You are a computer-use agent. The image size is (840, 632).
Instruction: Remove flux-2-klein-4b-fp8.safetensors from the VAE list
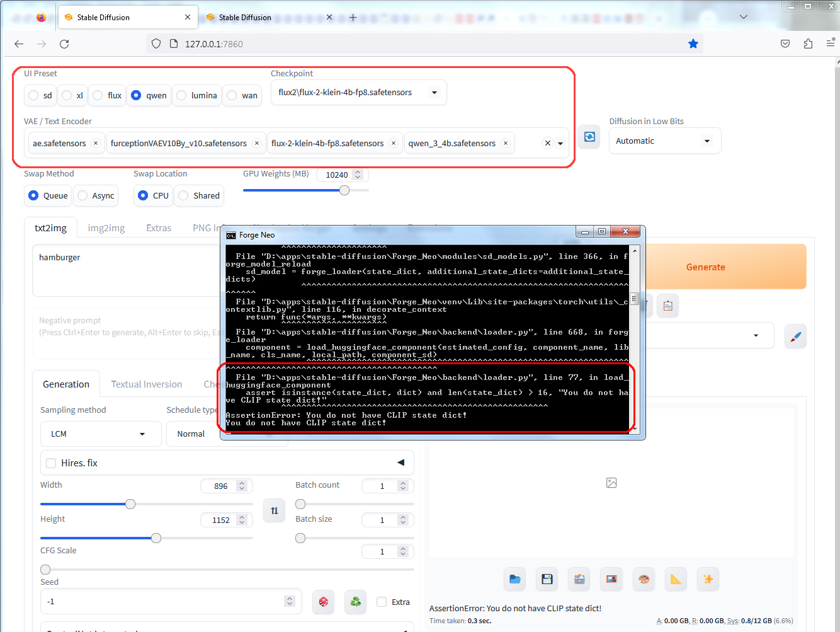click(394, 143)
